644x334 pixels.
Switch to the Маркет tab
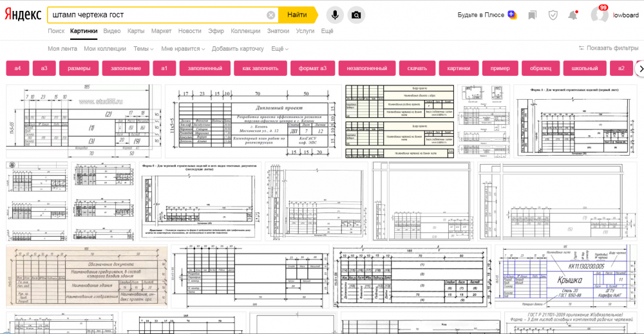(x=162, y=31)
